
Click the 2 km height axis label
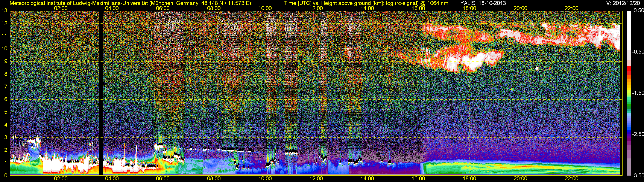coord(6,150)
